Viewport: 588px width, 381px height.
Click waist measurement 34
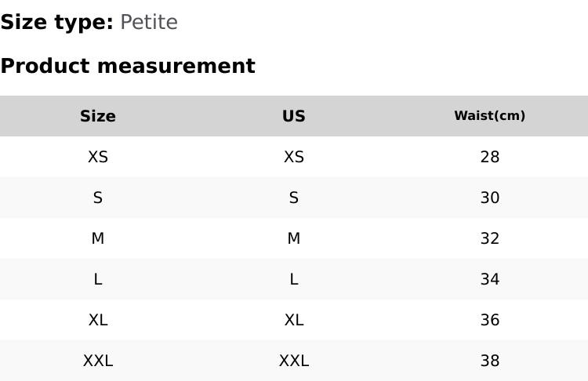tap(490, 279)
